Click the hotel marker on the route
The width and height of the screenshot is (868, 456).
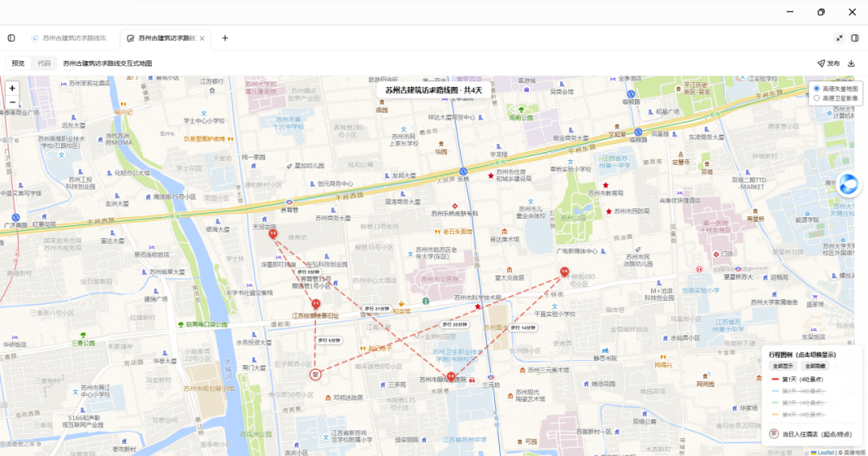[x=315, y=375]
